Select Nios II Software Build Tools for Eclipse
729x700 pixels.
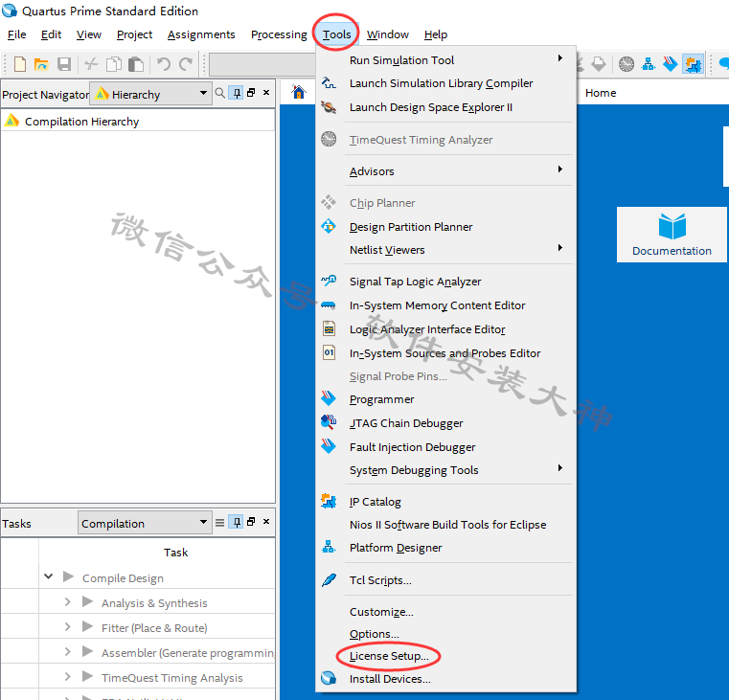click(445, 525)
